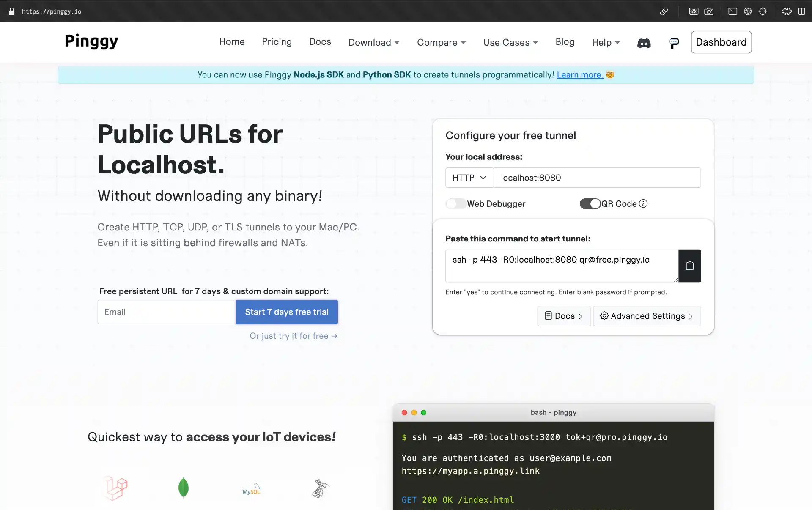The width and height of the screenshot is (812, 510).
Task: Click the camera screenshot icon
Action: pos(709,11)
